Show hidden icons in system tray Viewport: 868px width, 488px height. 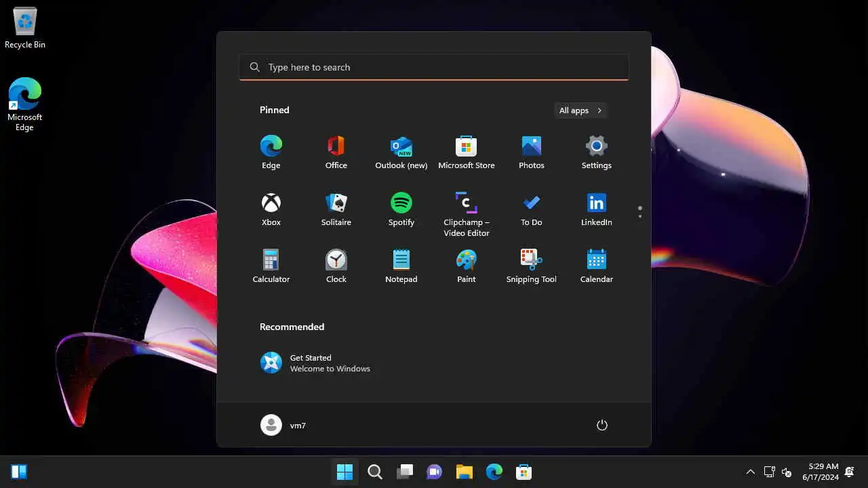click(x=750, y=472)
